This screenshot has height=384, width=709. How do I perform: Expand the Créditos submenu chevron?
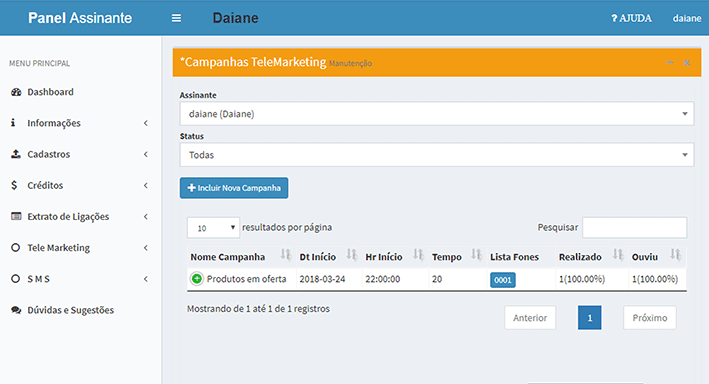pos(146,185)
